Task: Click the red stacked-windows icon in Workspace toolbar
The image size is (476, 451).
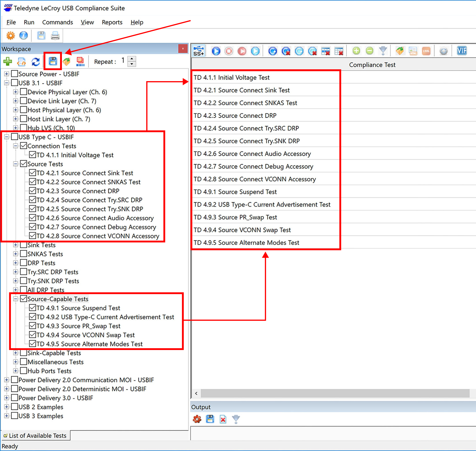Action: 80,61
